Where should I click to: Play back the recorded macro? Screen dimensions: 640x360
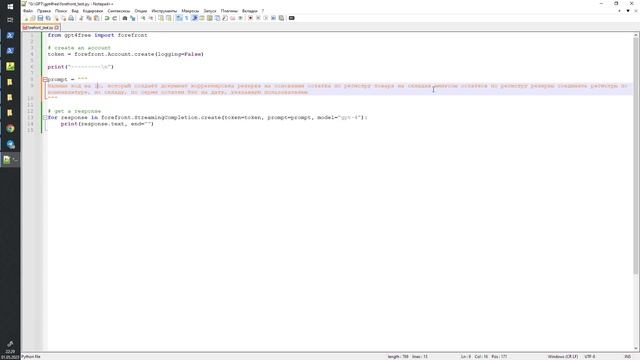pyautogui.click(x=266, y=18)
